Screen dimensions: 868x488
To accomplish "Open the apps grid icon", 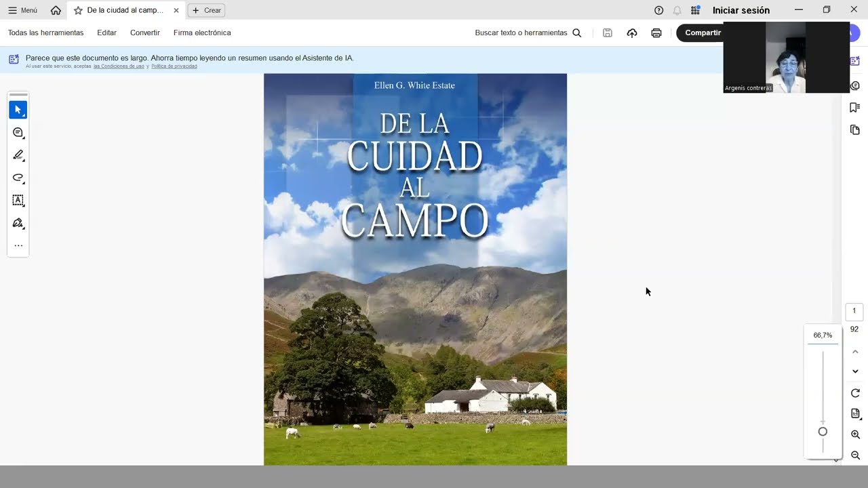I will (x=695, y=10).
